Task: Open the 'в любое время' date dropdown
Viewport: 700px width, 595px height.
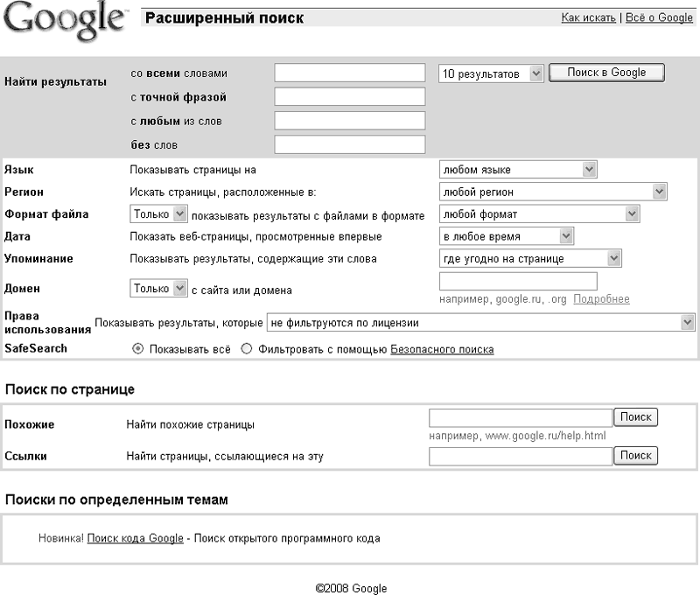Action: (506, 236)
